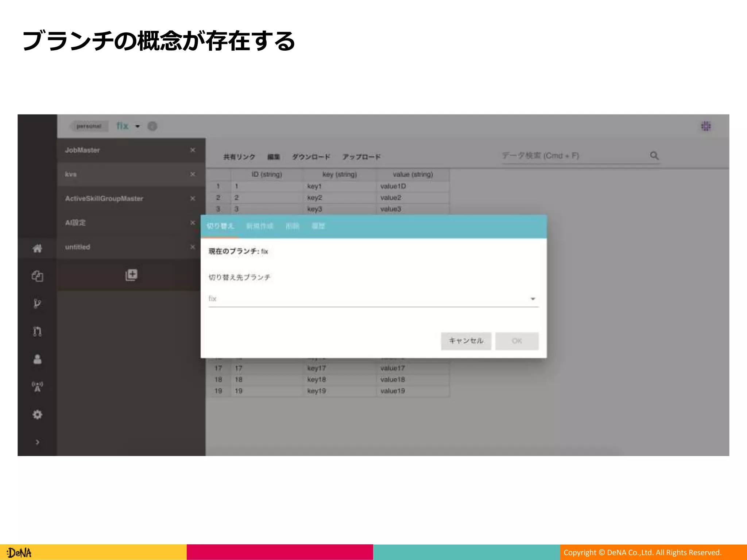The width and height of the screenshot is (747, 560).
Task: Click the value (string) column header
Action: [x=413, y=174]
